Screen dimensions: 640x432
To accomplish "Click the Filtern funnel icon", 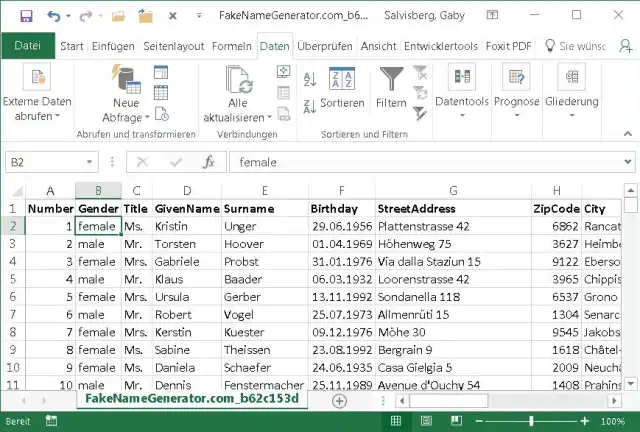I will coord(390,79).
